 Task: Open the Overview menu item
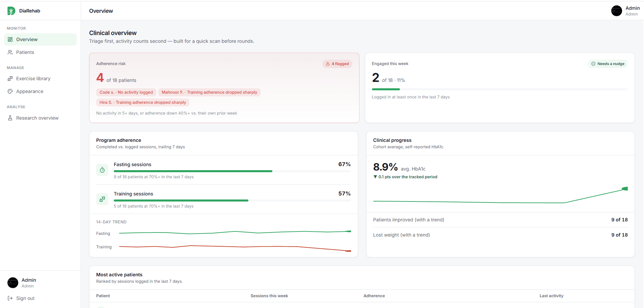pos(40,39)
